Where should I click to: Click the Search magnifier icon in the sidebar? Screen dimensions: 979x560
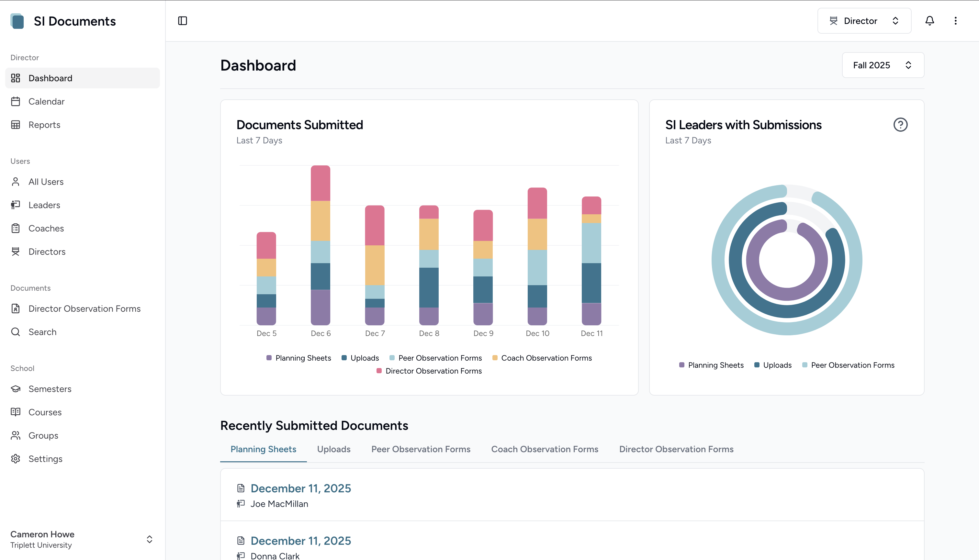(16, 331)
